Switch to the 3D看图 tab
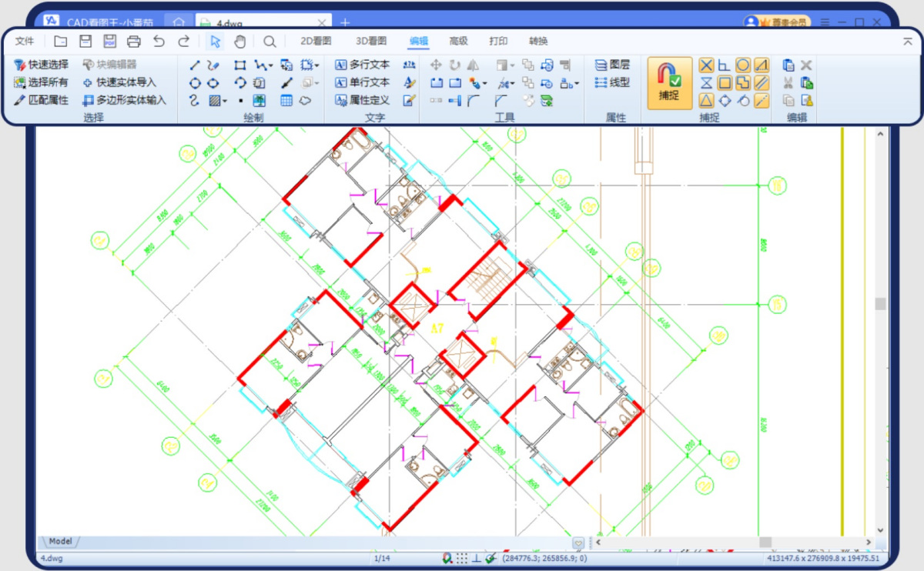The height and width of the screenshot is (571, 924). [371, 42]
